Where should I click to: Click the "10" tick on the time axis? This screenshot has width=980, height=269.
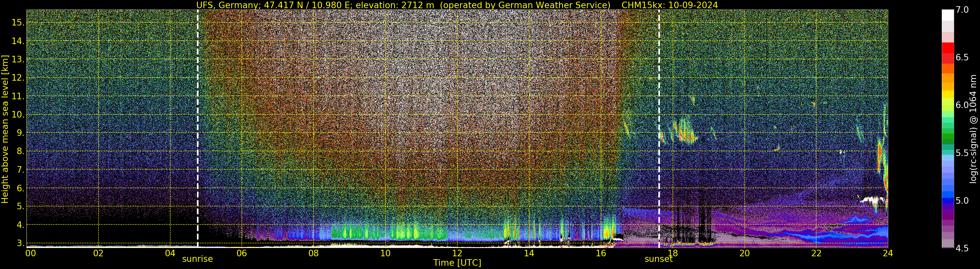coord(385,253)
